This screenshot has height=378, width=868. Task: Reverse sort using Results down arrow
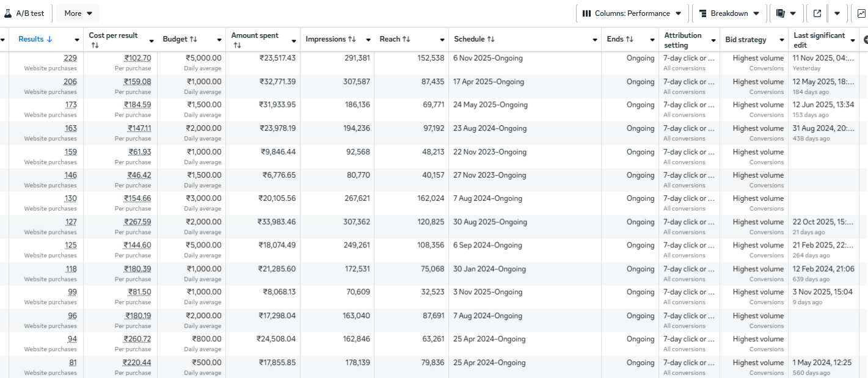click(49, 40)
